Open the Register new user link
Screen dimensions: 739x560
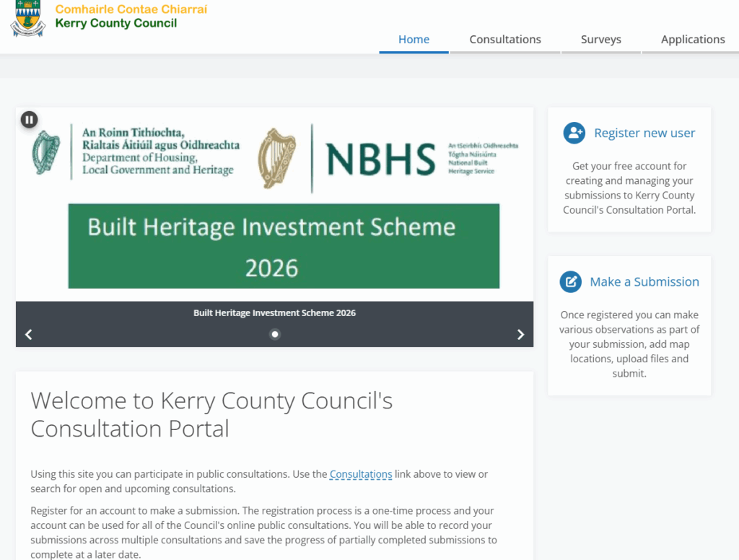tap(644, 133)
